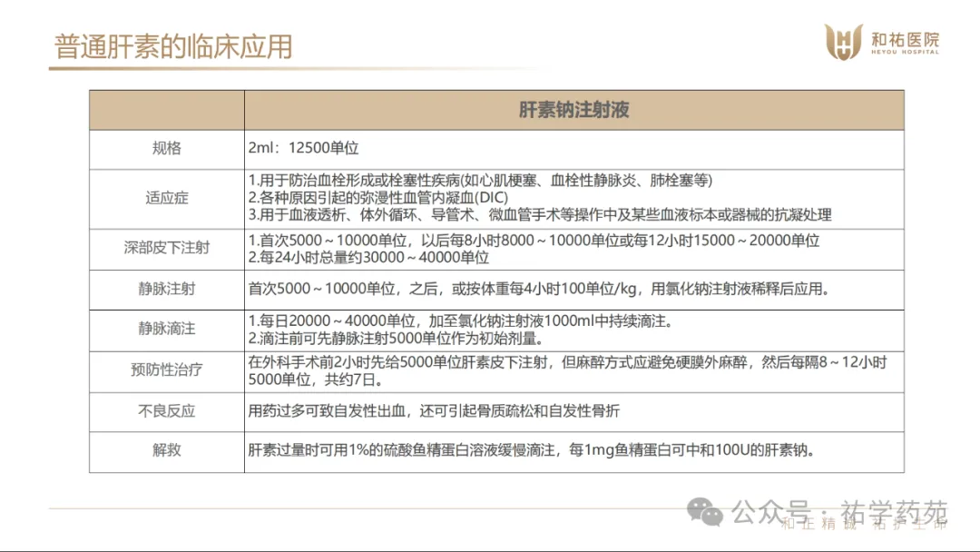This screenshot has height=552, width=980.
Task: Select the 深部皮下注射 row label
Action: click(x=166, y=248)
